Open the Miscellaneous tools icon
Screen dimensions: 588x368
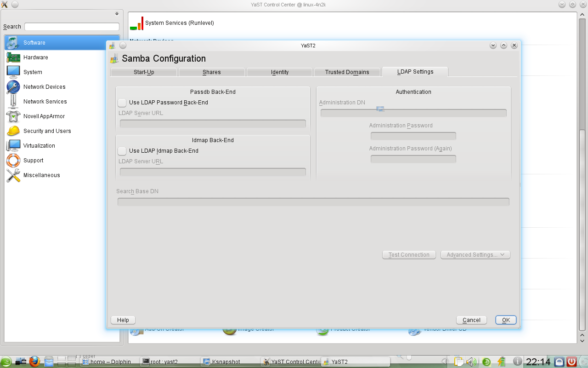[x=13, y=175]
